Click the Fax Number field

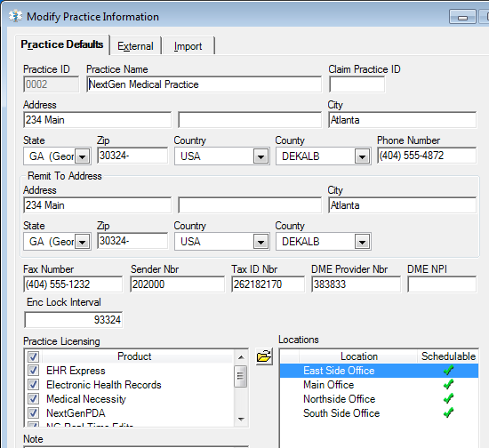[x=73, y=284]
